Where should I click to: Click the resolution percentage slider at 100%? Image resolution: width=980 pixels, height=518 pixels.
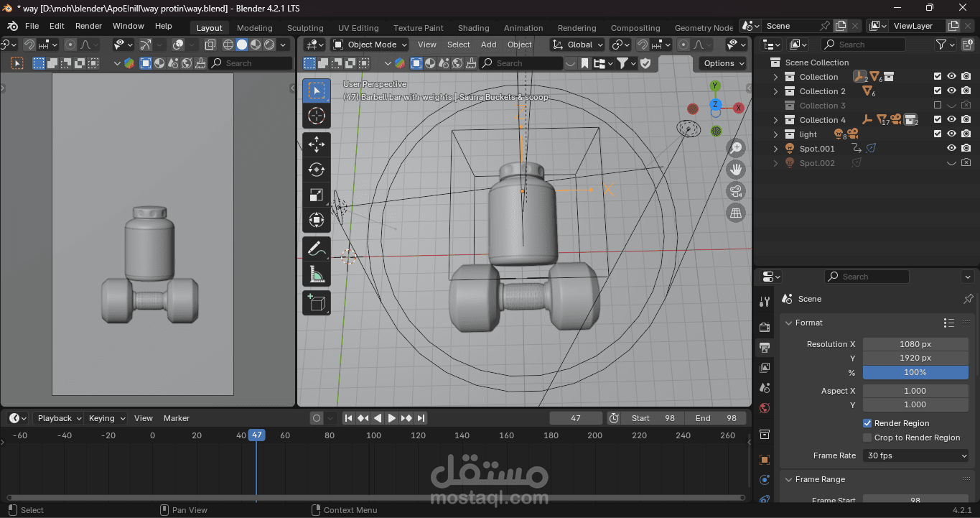click(x=915, y=372)
